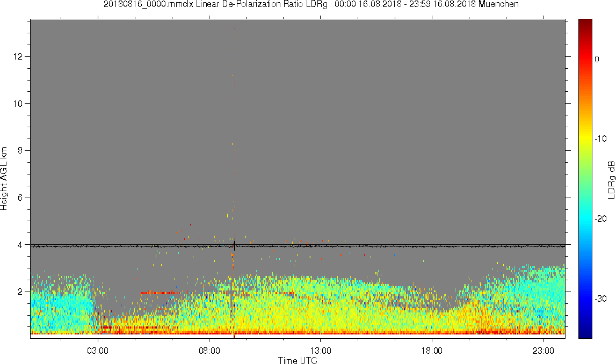The width and height of the screenshot is (616, 364).
Task: Click the height tick label '2'
Action: click(20, 292)
